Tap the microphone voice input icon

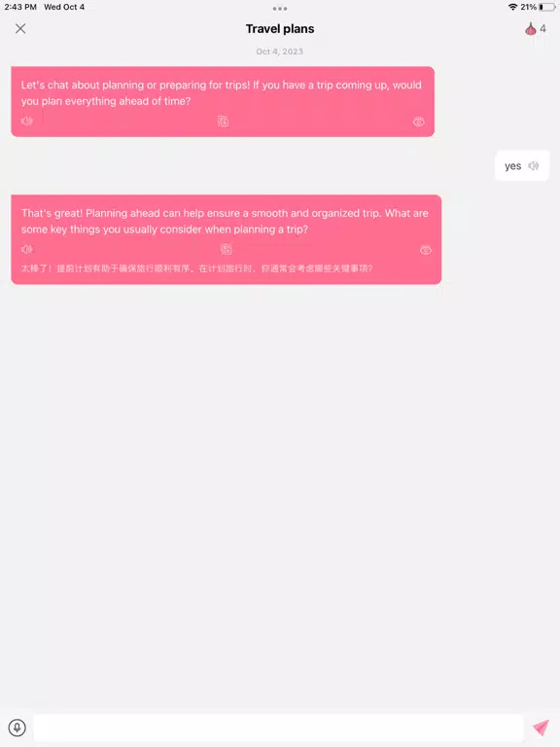tap(17, 728)
